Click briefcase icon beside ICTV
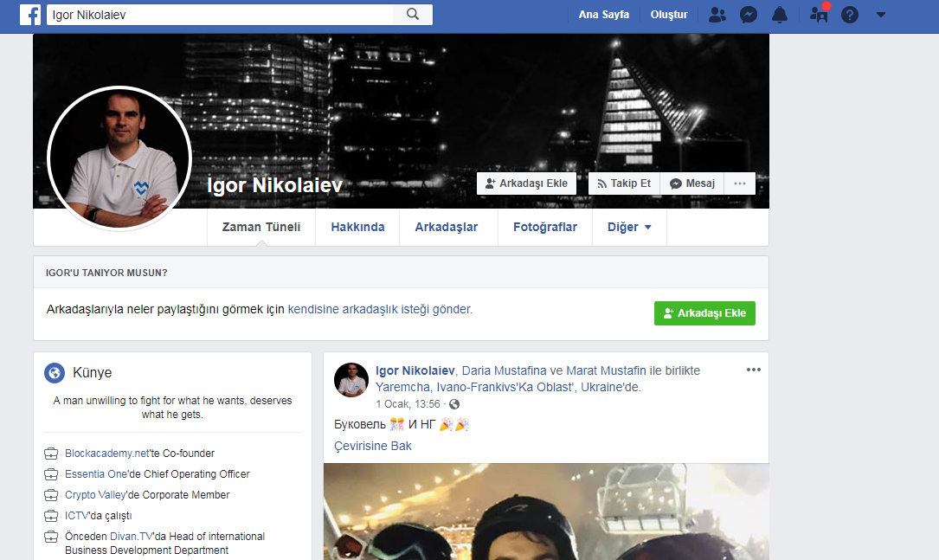Screen dimensions: 939x560 52,516
